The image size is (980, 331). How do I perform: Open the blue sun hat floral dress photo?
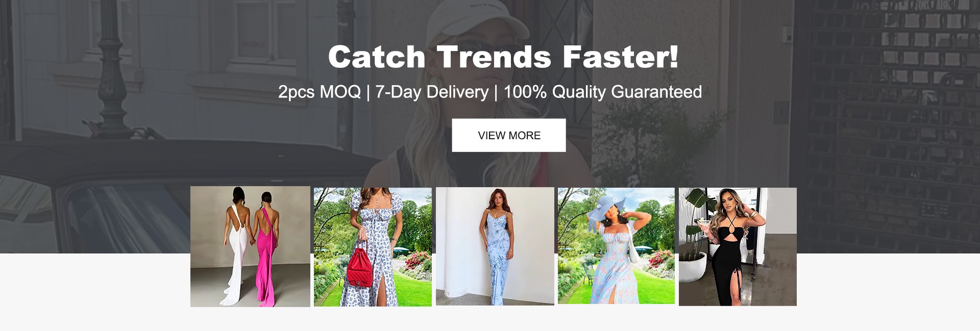coord(616,246)
